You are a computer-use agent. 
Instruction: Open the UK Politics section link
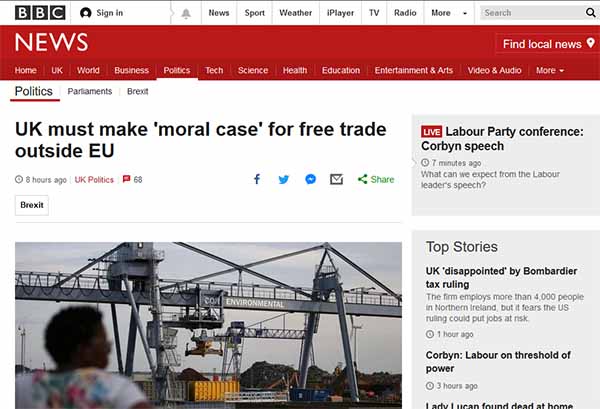click(x=94, y=179)
